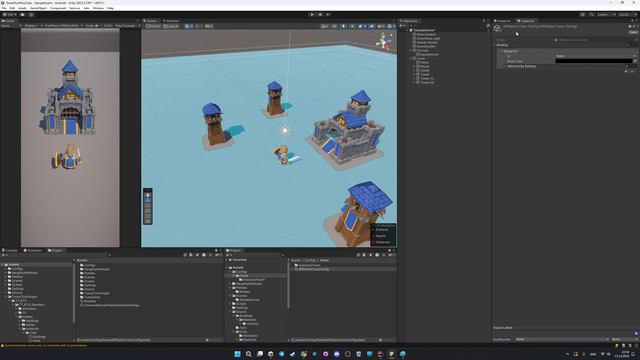Switch to the Animator tab
This screenshot has width=640, height=360.
point(172,21)
